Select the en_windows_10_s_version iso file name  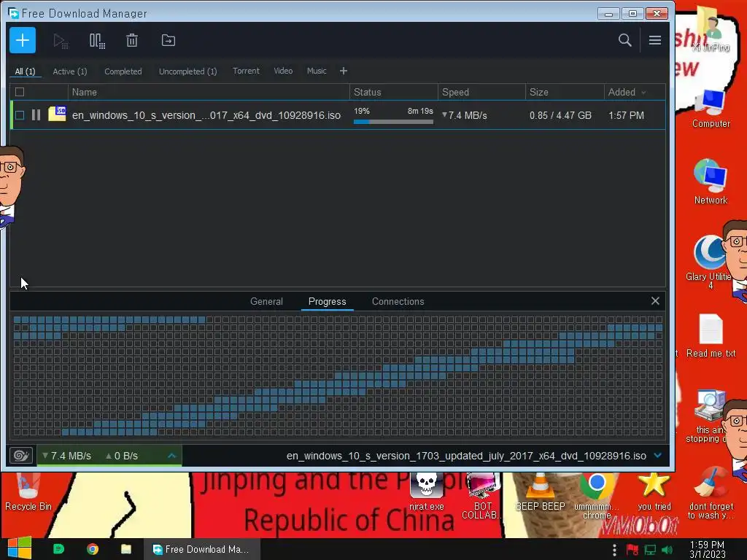(206, 115)
